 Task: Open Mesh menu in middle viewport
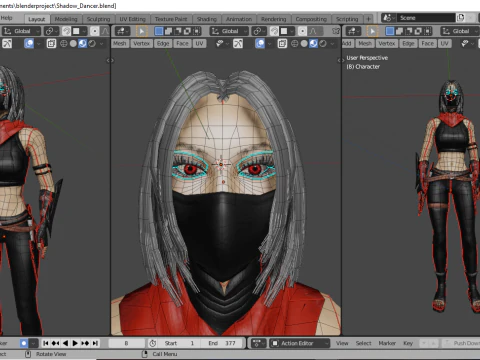click(x=119, y=44)
